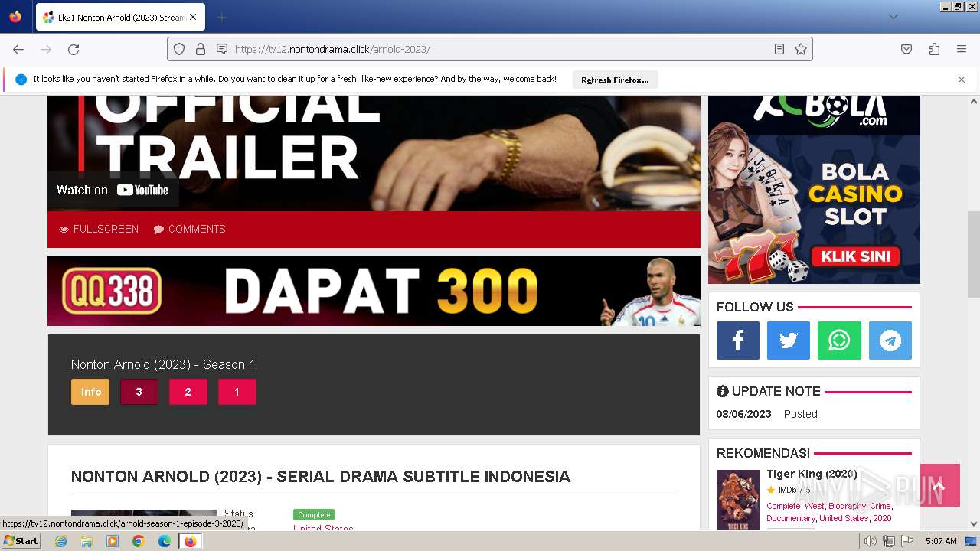Click the Biography genre link
This screenshot has width=980, height=551.
point(847,506)
